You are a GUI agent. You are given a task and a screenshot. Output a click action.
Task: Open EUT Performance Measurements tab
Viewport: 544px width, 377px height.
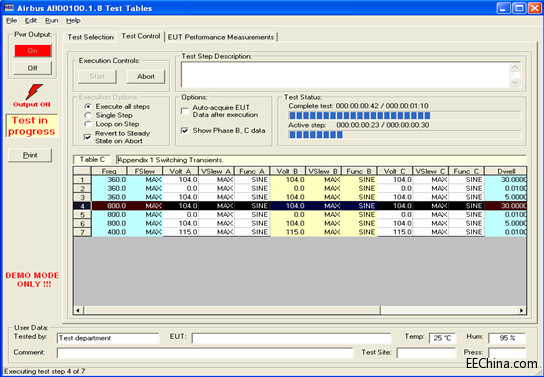(x=221, y=37)
